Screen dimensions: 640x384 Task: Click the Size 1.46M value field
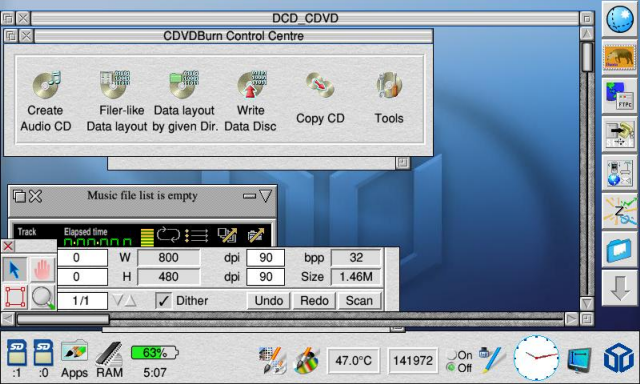pyautogui.click(x=356, y=277)
